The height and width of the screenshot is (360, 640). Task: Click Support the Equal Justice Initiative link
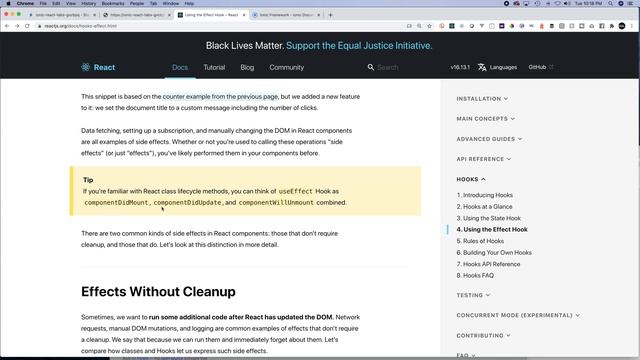pyautogui.click(x=359, y=46)
